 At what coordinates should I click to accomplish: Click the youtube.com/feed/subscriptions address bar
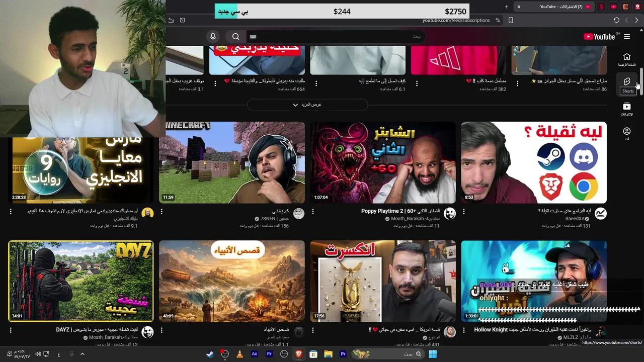[x=456, y=20]
